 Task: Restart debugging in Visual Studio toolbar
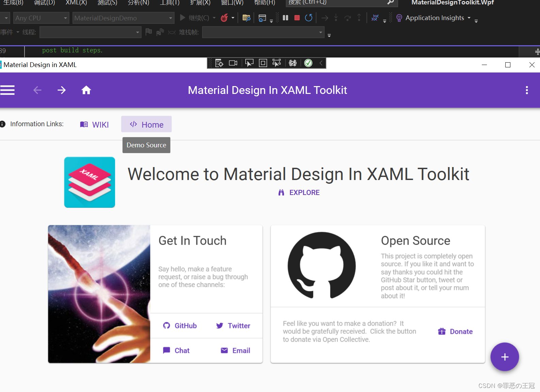pos(309,18)
